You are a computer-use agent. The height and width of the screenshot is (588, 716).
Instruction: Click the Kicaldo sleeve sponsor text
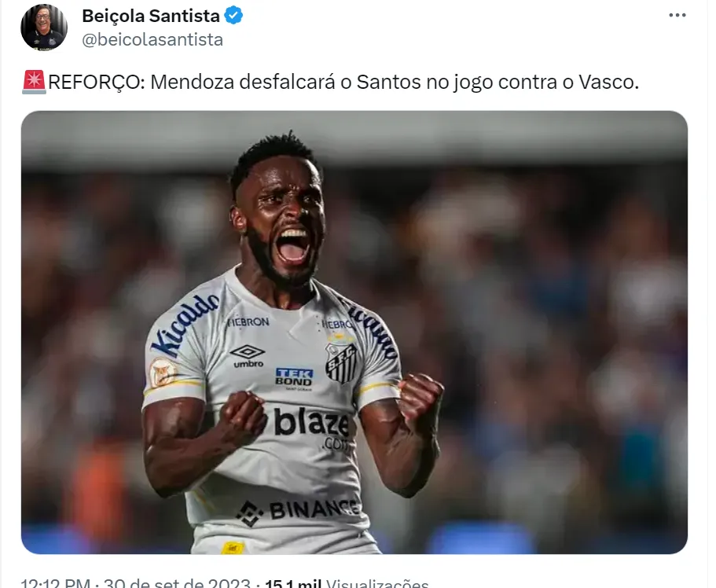(x=185, y=325)
